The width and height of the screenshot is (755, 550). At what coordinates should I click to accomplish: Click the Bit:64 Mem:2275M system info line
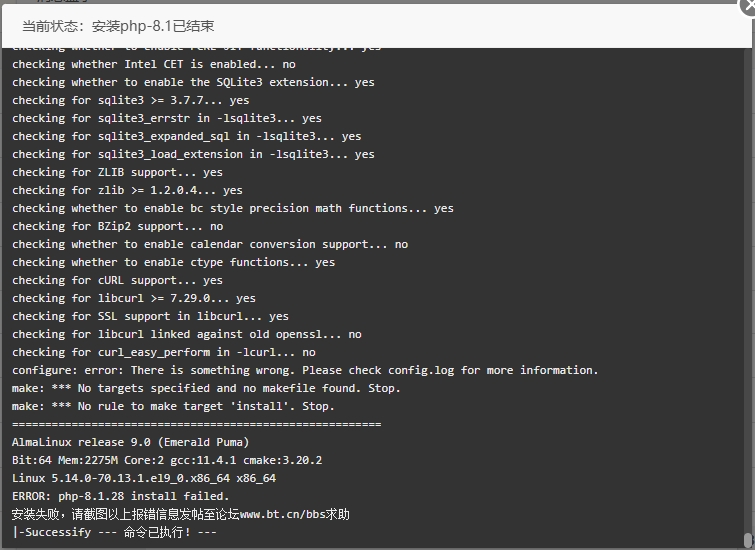[167, 460]
